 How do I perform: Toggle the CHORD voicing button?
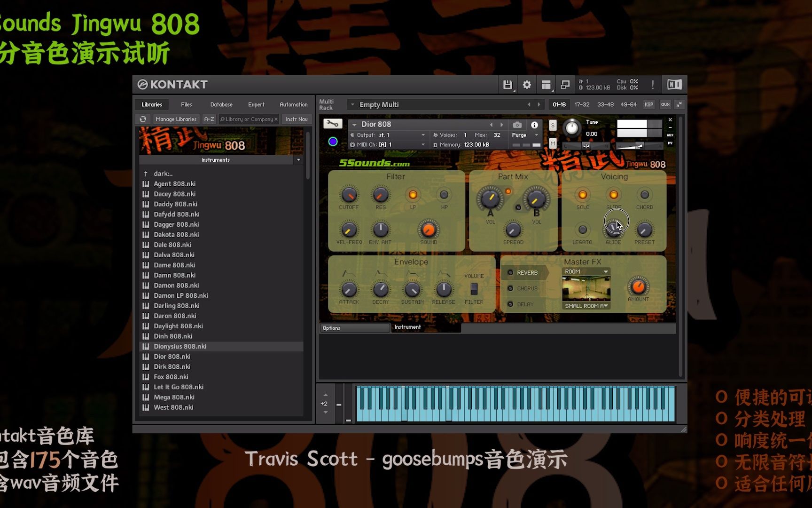coord(645,195)
